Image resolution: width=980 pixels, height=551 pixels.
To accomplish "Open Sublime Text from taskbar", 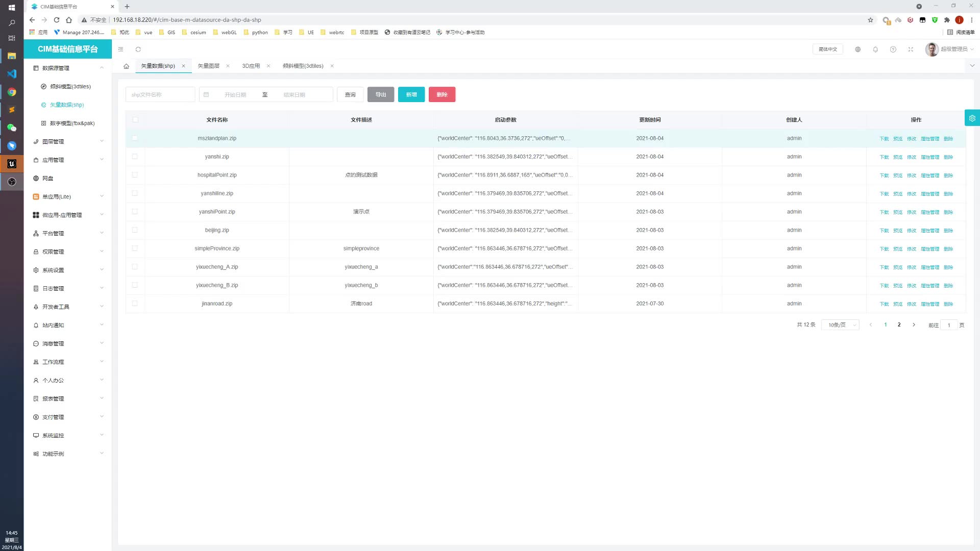I will 12,110.
